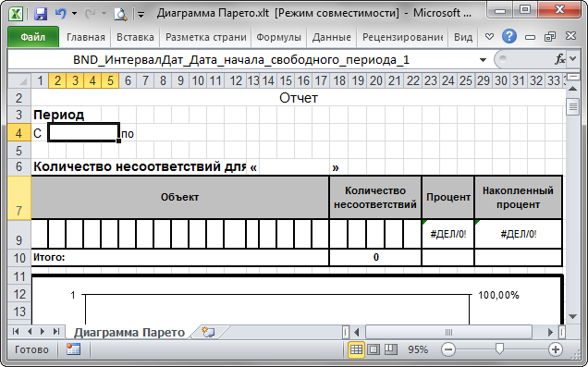
Task: Select column header 12
Action: click(235, 80)
